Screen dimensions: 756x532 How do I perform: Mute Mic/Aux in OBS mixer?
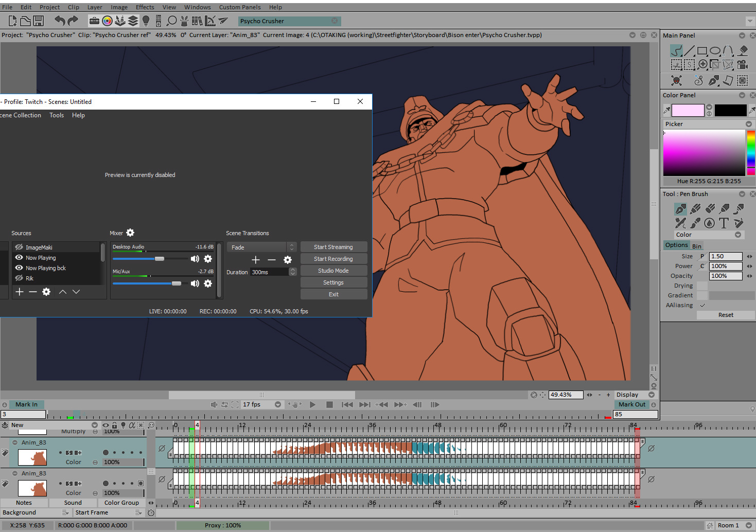(195, 283)
